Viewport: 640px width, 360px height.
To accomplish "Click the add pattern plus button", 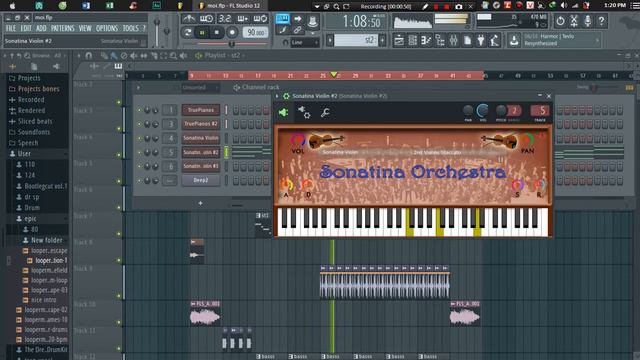I will coord(382,40).
